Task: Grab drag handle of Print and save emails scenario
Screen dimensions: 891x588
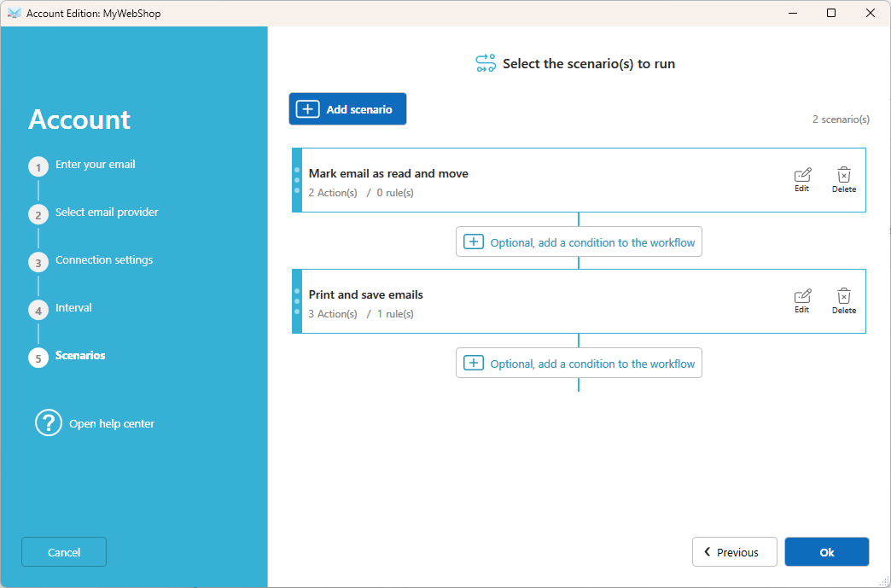Action: (297, 301)
